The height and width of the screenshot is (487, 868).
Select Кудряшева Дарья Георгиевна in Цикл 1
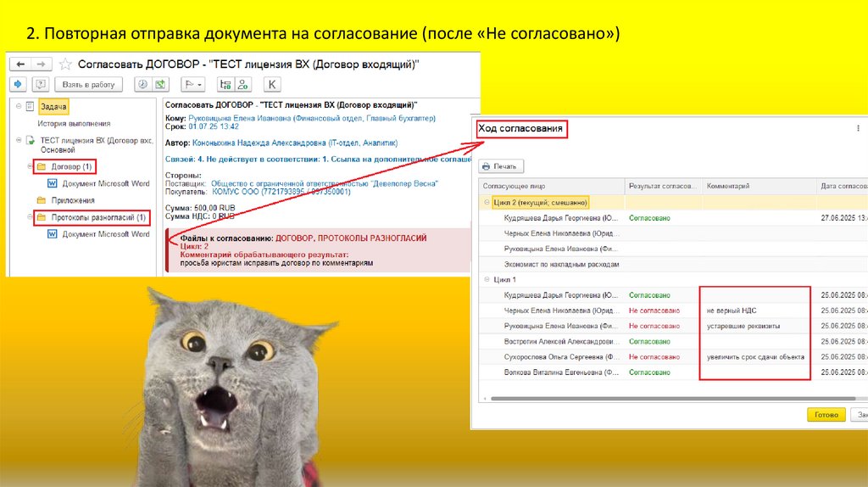click(561, 295)
